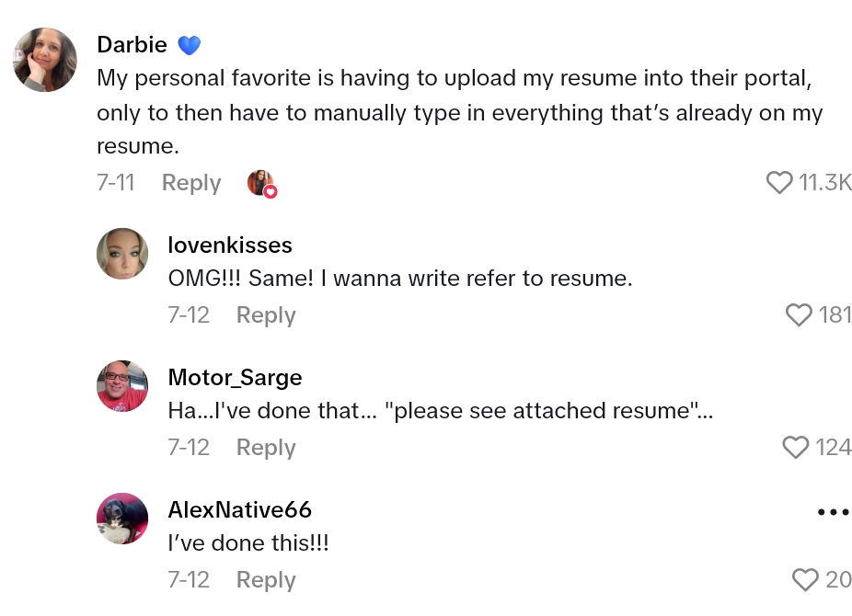This screenshot has height=616, width=852.
Task: Click the blue heart emoji beside Darbie's name
Action: 190,43
